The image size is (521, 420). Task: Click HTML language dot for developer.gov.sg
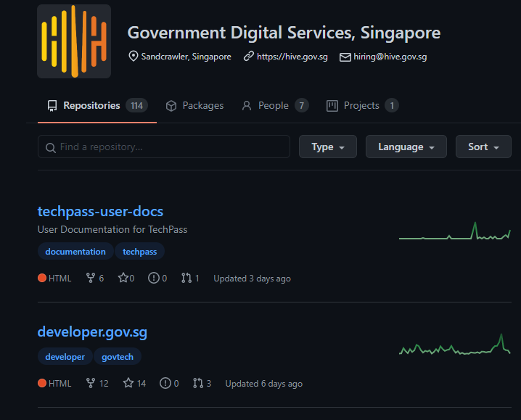click(42, 383)
